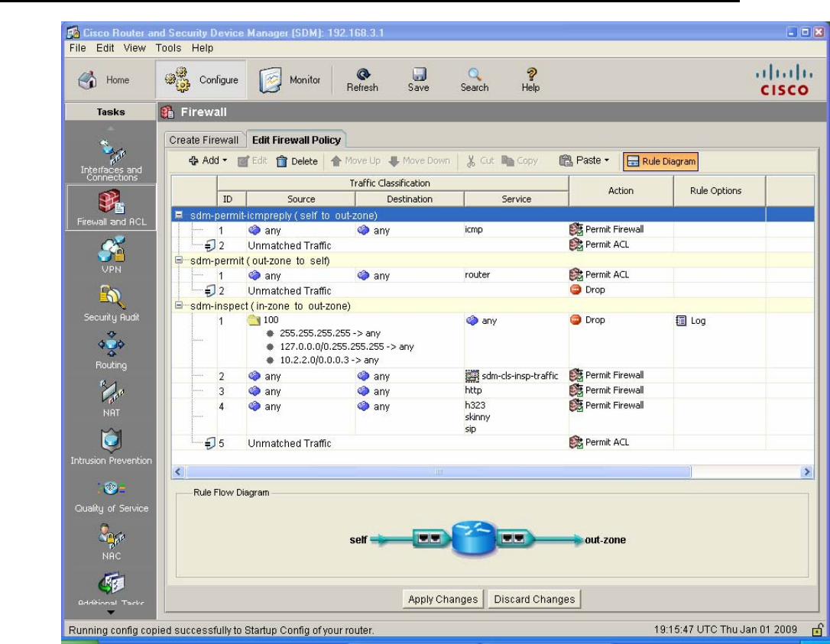Image resolution: width=830 pixels, height=644 pixels.
Task: Click the Log rule option
Action: tap(691, 321)
